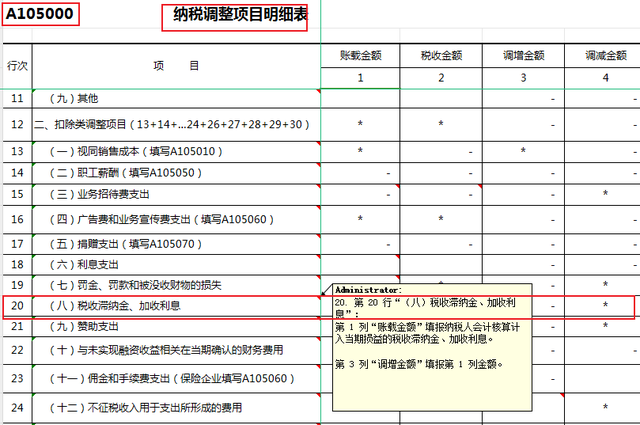640x425 pixels.
Task: Select 账载金额 cell in 职工薪酬 row
Action: point(360,173)
